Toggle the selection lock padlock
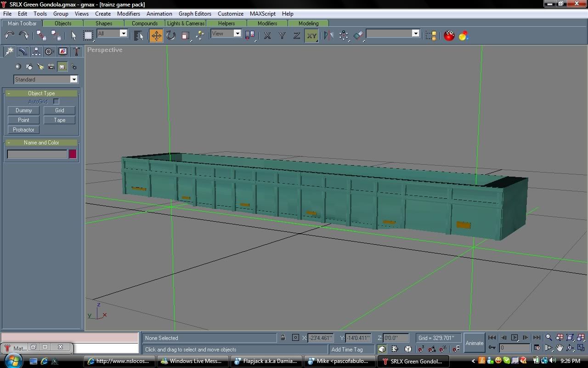Screen dimensions: 588x368 [283, 338]
